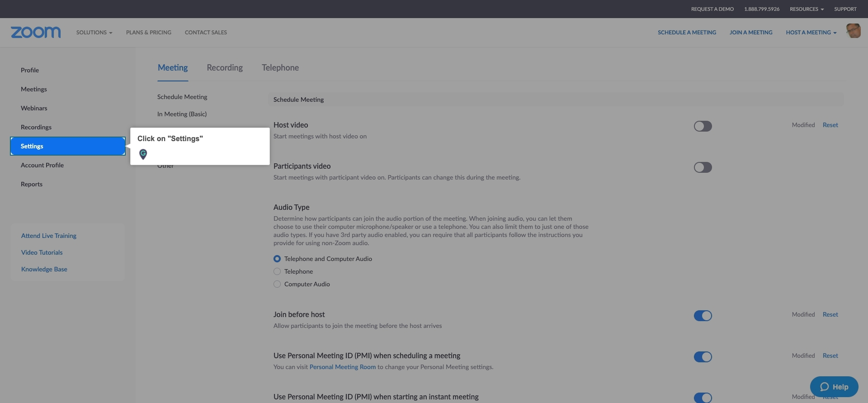Click the tooltip pin marker icon

(x=143, y=154)
